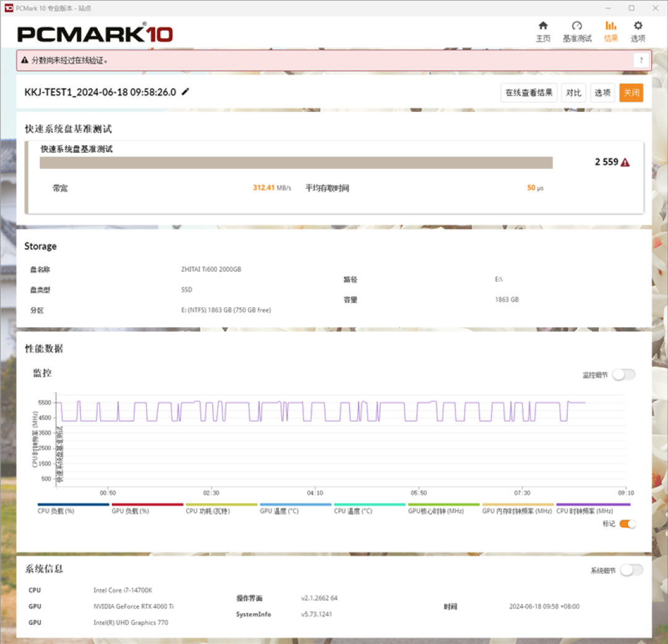
Task: Click the 性能数据 section heading
Action: coord(44,349)
